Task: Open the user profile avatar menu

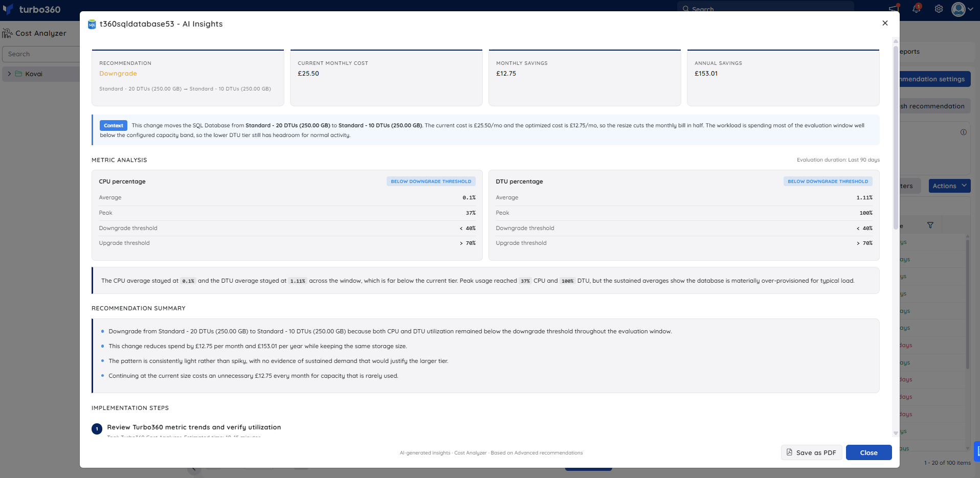Action: pos(958,9)
